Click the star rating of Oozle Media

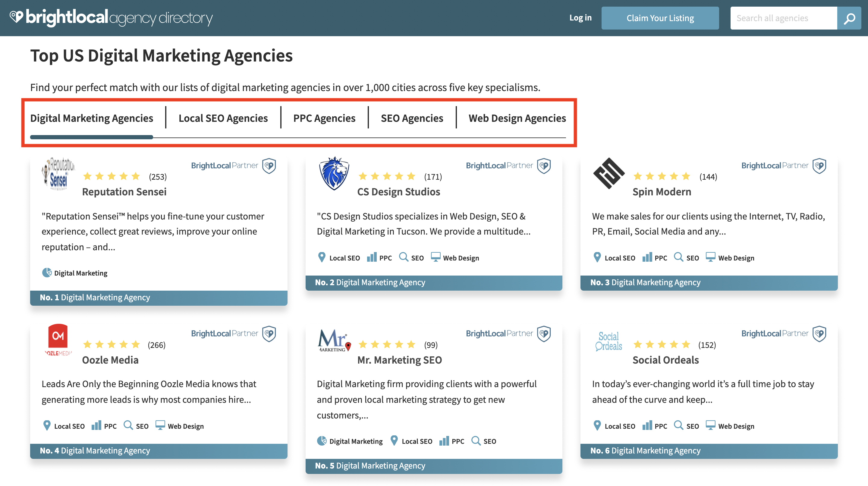tap(112, 344)
